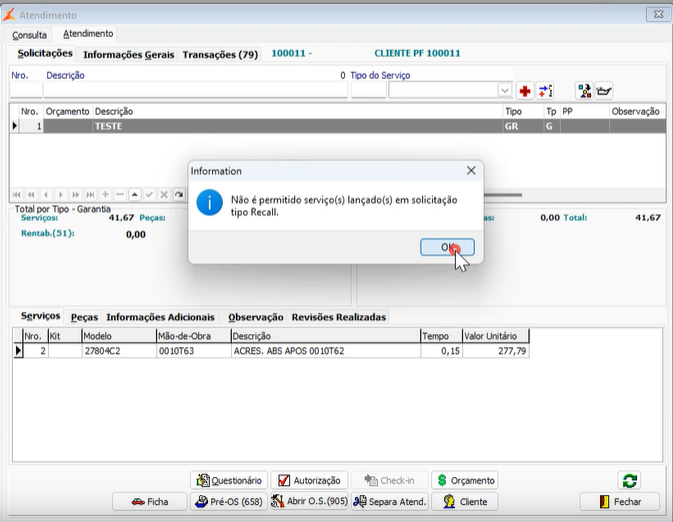
Task: Click the Descrição input field
Action: coord(195,90)
